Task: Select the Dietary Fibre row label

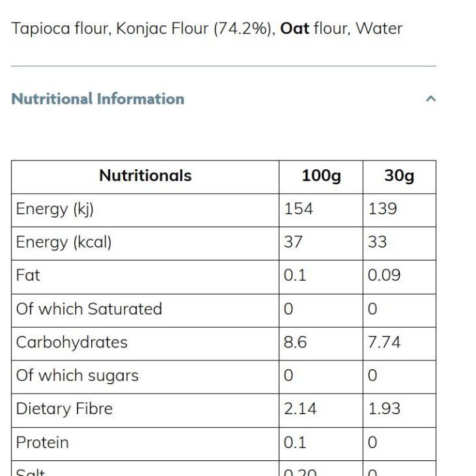Action: click(65, 409)
